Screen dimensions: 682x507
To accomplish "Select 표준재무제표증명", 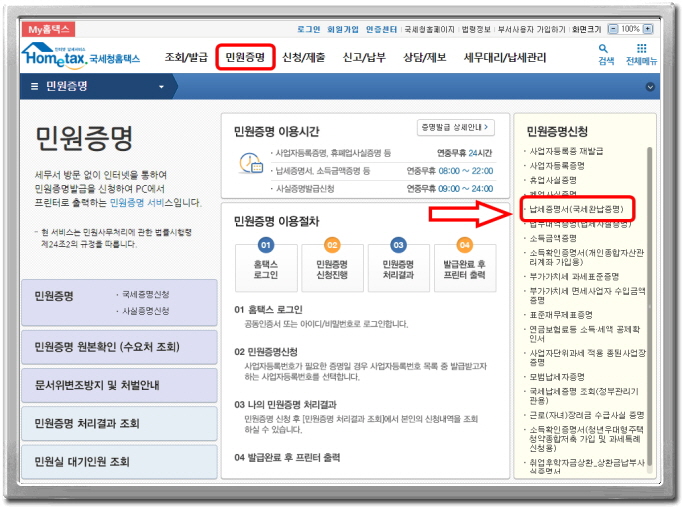I will (561, 315).
